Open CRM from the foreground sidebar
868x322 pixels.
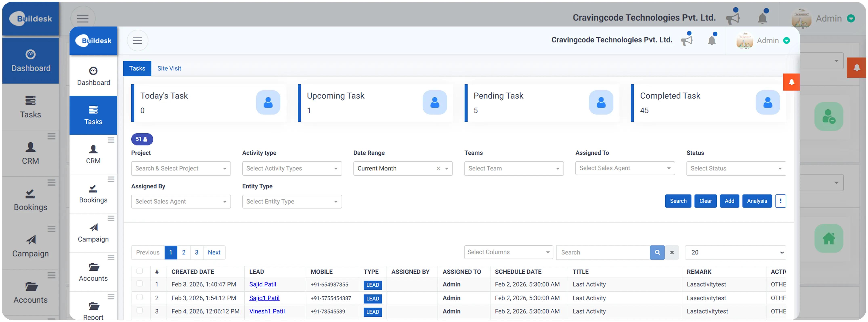tap(93, 154)
